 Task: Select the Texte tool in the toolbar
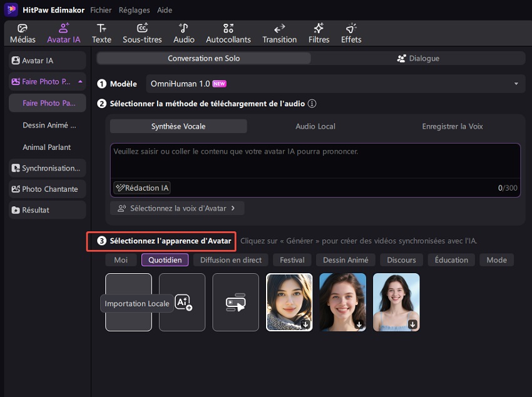[101, 33]
